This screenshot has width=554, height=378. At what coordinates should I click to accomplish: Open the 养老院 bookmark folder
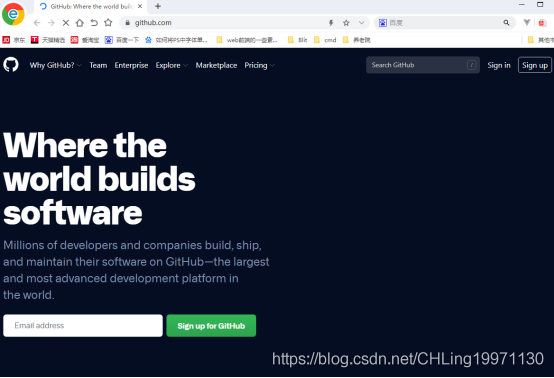[357, 40]
